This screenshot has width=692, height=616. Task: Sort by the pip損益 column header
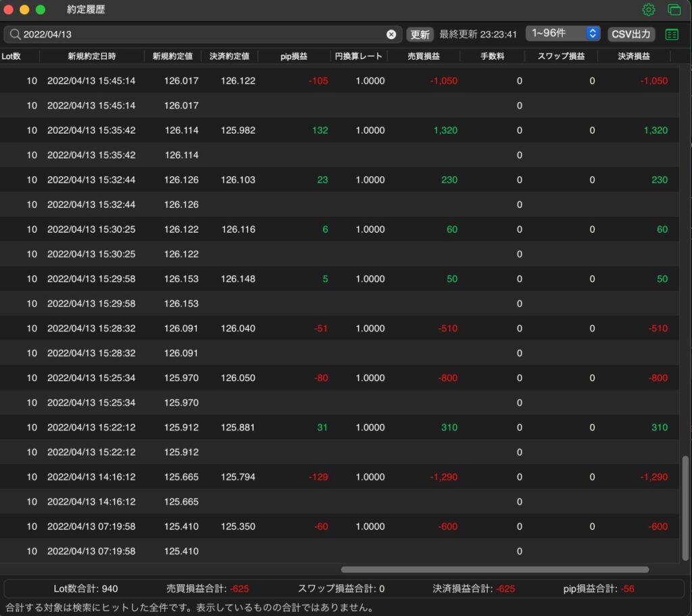(x=294, y=56)
